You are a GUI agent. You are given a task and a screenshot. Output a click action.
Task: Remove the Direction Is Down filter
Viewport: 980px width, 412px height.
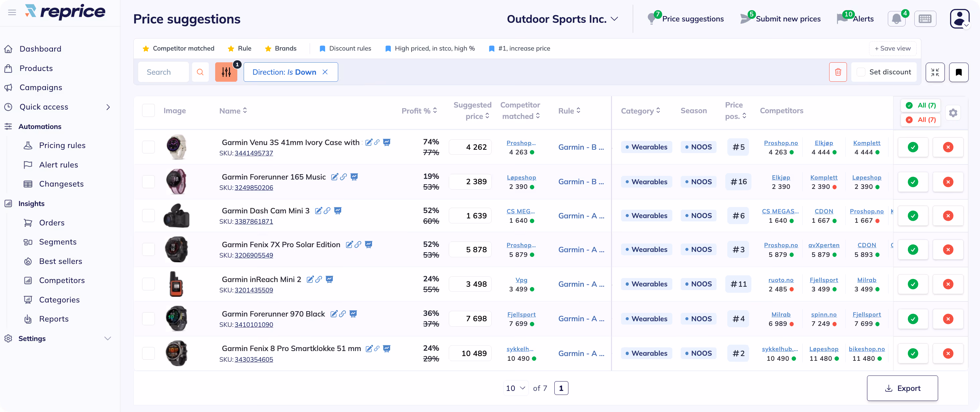325,72
